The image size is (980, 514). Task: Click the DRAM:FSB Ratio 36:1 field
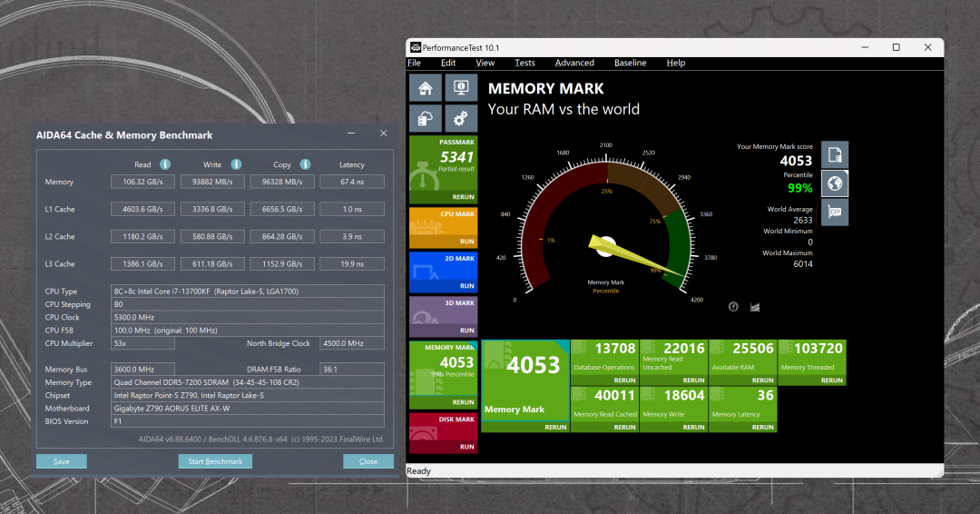click(x=352, y=370)
